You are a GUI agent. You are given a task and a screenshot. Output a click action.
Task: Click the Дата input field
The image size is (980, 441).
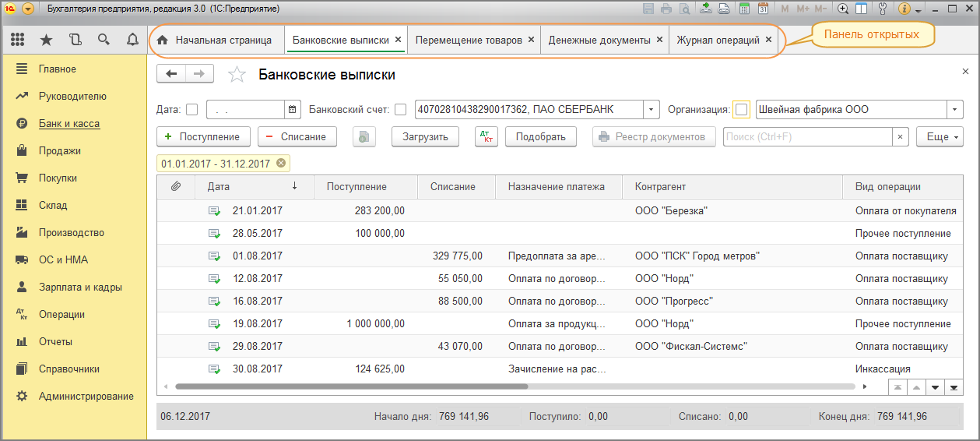click(246, 110)
